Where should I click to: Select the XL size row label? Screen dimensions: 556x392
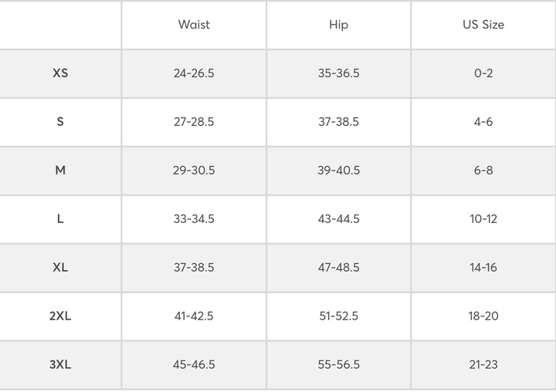coord(60,268)
